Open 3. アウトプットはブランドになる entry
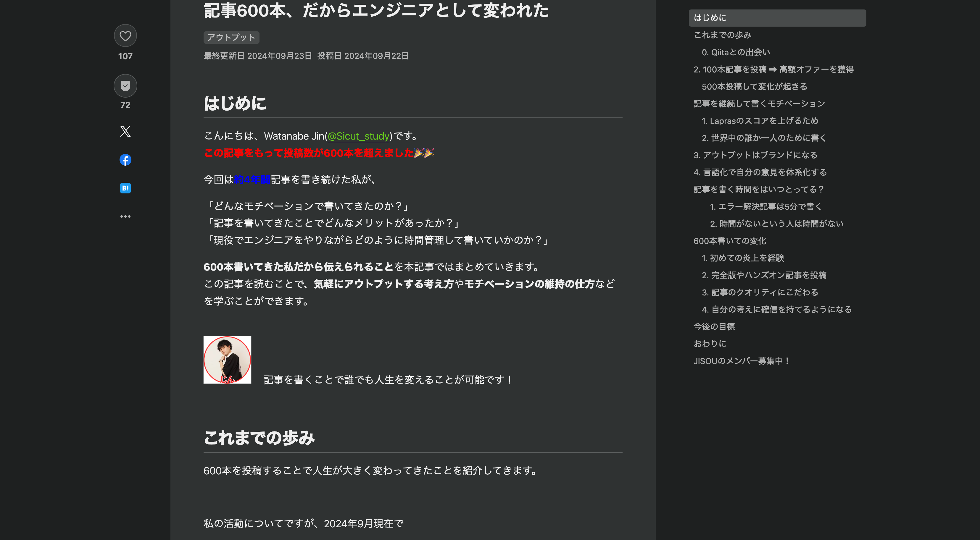980x540 pixels. pyautogui.click(x=755, y=155)
